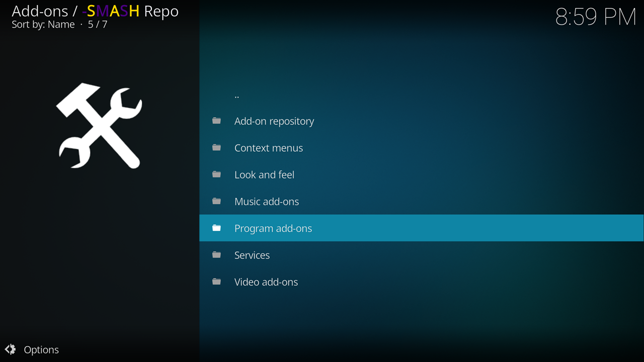This screenshot has height=362, width=644.
Task: Click the large hammer and wrench icon
Action: (99, 126)
